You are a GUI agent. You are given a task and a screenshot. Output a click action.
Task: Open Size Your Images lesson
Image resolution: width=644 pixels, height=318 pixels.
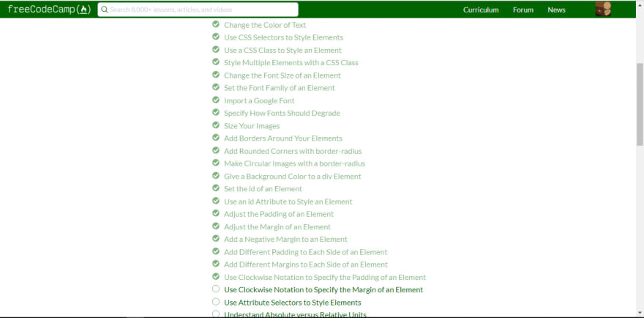click(x=252, y=126)
